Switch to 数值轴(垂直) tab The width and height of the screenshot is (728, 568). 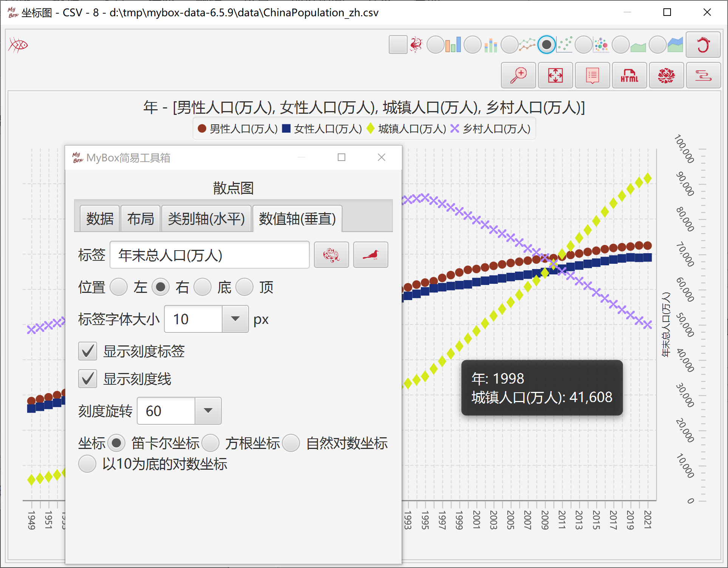(297, 218)
